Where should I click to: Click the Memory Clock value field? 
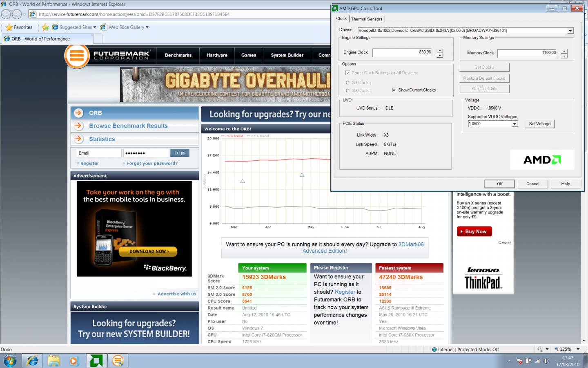click(527, 53)
